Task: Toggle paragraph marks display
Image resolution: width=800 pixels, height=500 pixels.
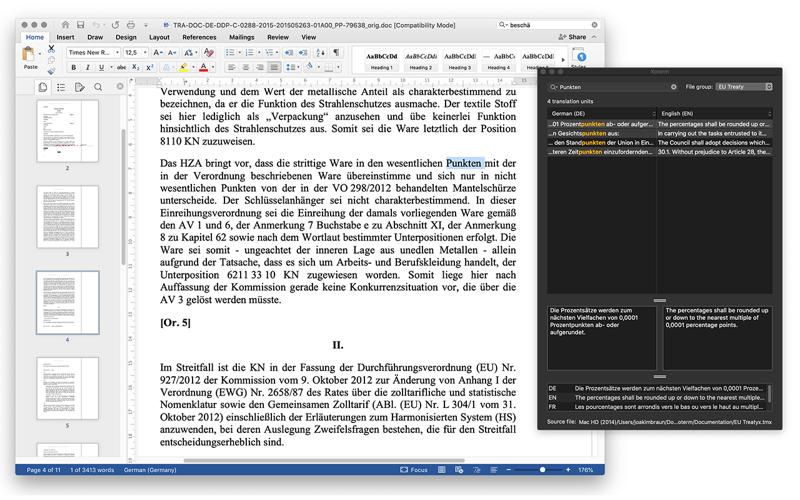Action: point(336,53)
